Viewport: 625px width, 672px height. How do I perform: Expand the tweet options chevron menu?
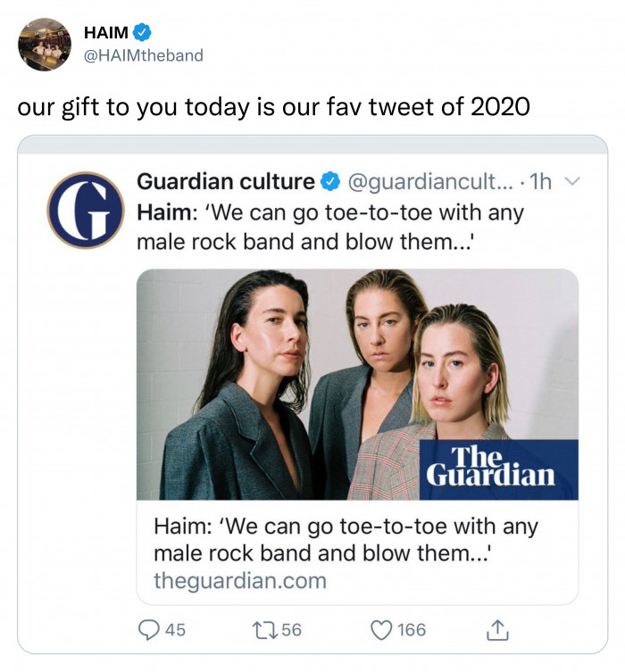pos(572,182)
